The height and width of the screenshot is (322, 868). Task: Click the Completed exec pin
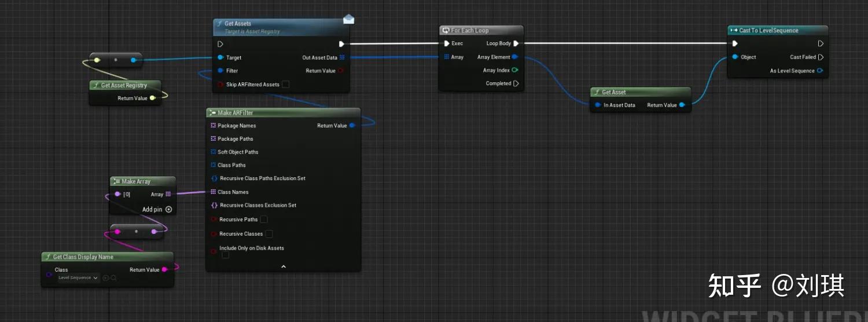click(516, 83)
